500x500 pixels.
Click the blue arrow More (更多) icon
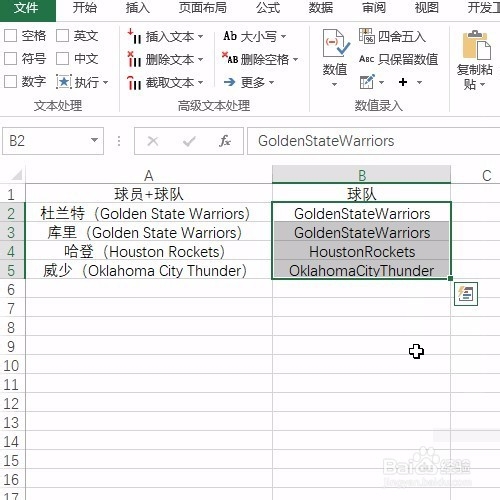click(230, 82)
